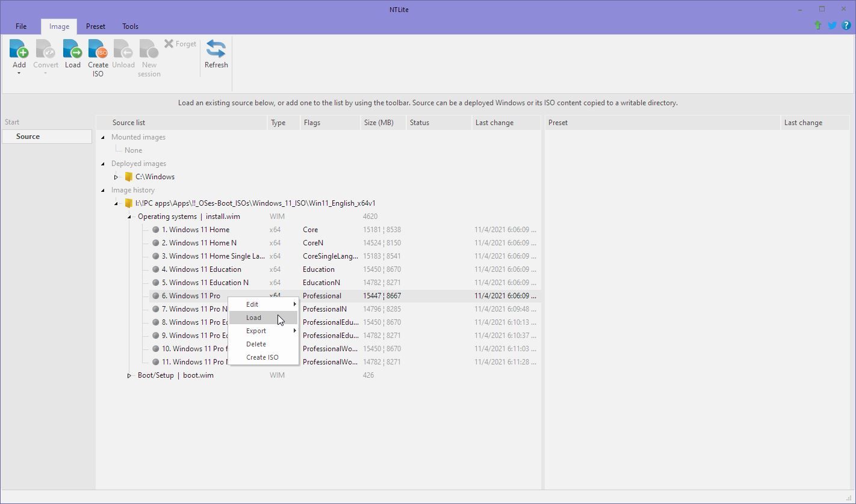The height and width of the screenshot is (504, 856).
Task: Open Edit submenu in context menu
Action: (x=263, y=304)
